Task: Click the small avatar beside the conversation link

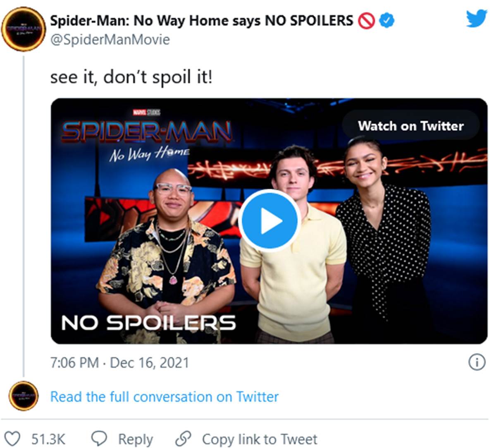Action: coord(24,396)
